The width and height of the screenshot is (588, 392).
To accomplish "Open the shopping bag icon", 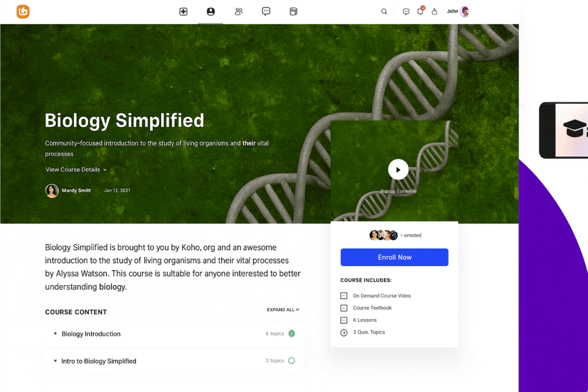I will (434, 11).
